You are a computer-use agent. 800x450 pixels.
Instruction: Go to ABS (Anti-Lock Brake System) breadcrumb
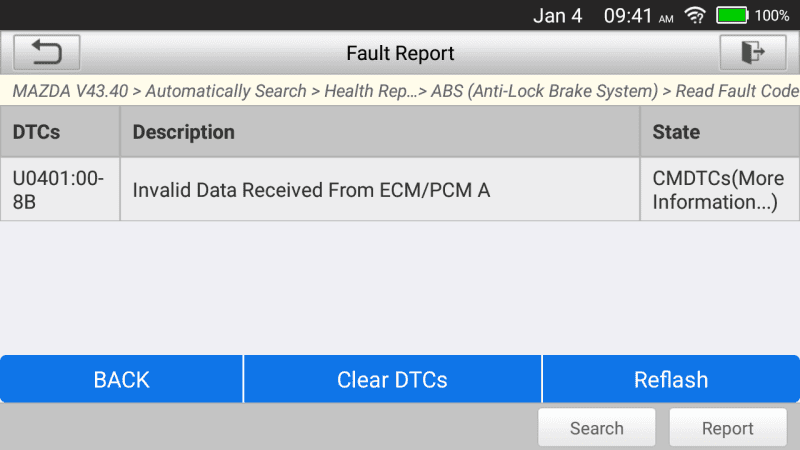tap(544, 91)
